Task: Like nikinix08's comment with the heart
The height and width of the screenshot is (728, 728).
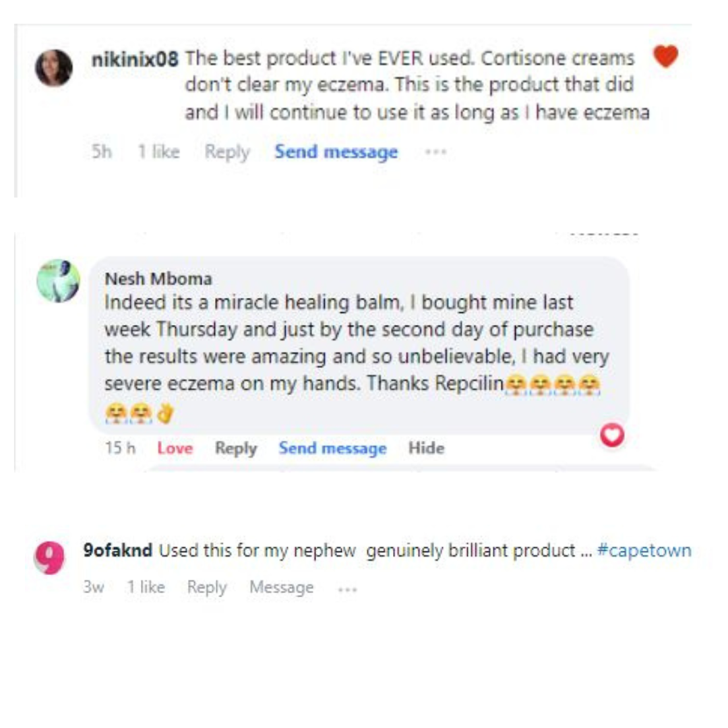Action: (665, 57)
